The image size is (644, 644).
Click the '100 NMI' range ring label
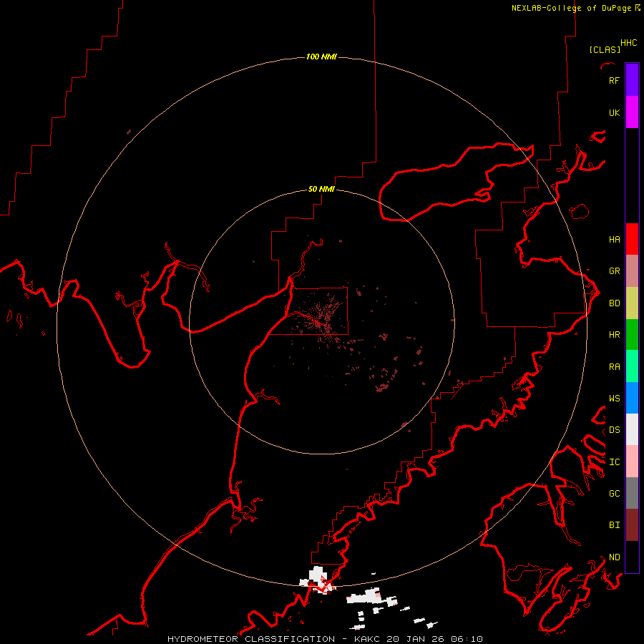coord(321,57)
